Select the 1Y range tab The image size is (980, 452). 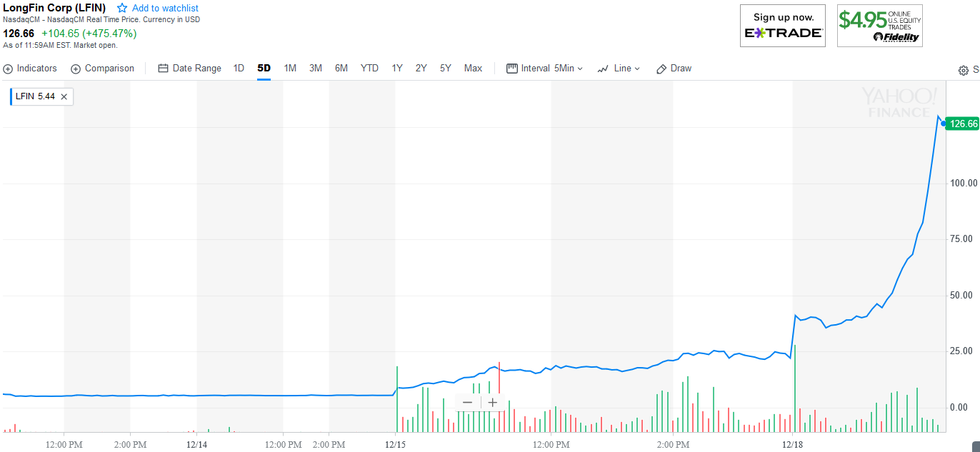point(397,69)
